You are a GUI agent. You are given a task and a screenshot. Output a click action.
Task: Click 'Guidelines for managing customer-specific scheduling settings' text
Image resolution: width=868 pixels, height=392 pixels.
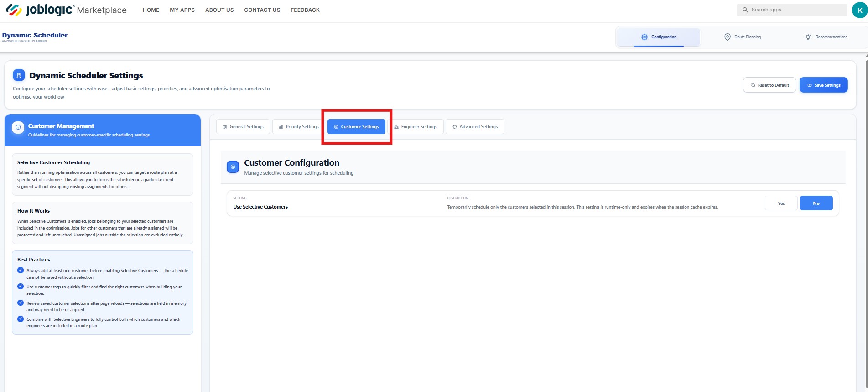(x=89, y=135)
